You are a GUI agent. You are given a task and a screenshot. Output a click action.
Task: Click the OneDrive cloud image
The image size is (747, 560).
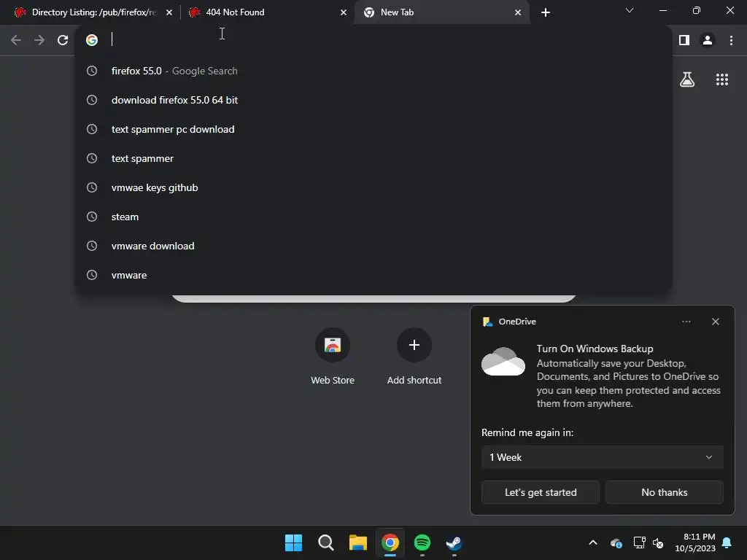[x=503, y=362]
